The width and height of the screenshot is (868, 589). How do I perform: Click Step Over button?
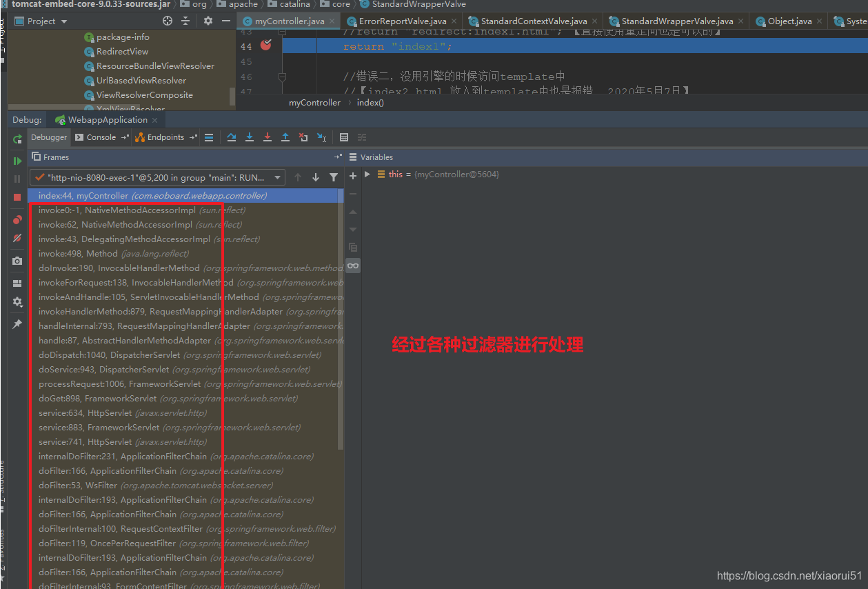232,137
